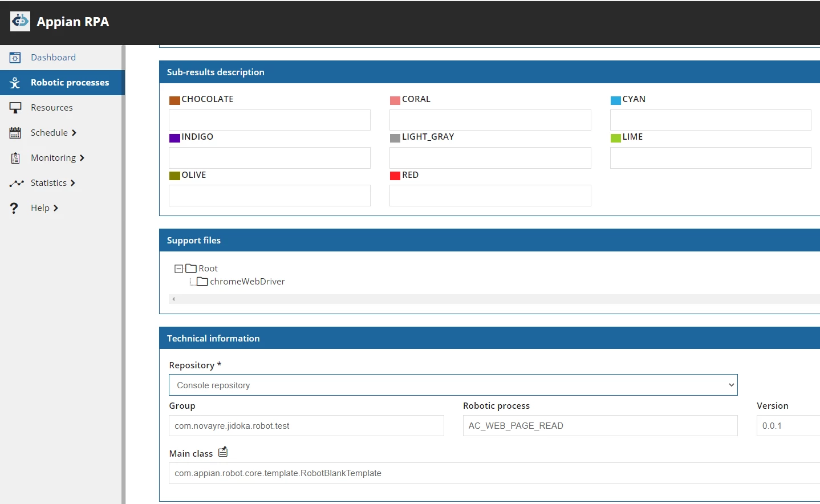The width and height of the screenshot is (820, 504).
Task: Focus the OLIVE description field
Action: point(270,196)
